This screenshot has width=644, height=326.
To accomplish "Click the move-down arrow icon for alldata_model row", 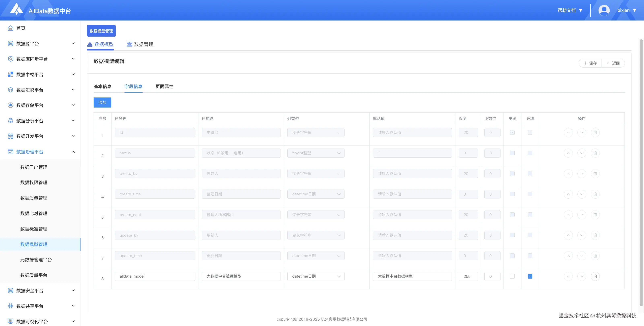I will [581, 276].
